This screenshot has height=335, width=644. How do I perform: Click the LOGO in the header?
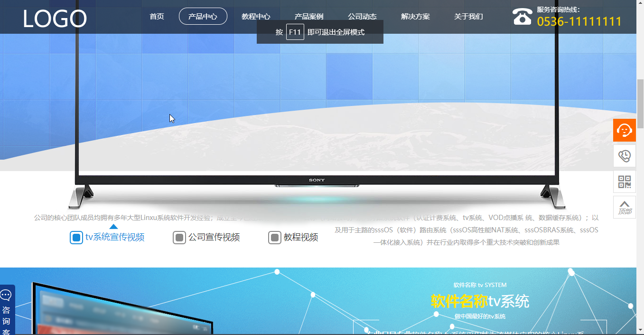tap(55, 19)
